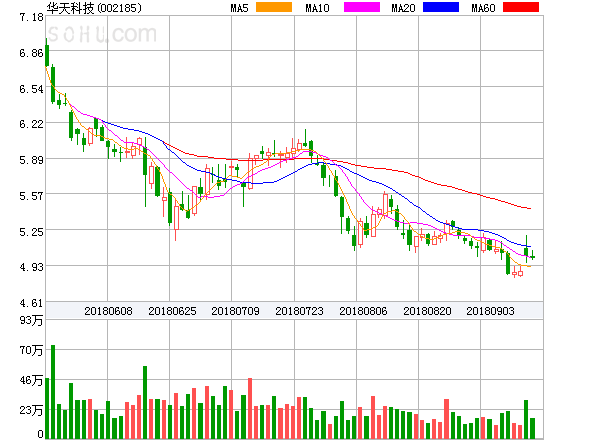Click the 20180709 date label

[x=235, y=311]
